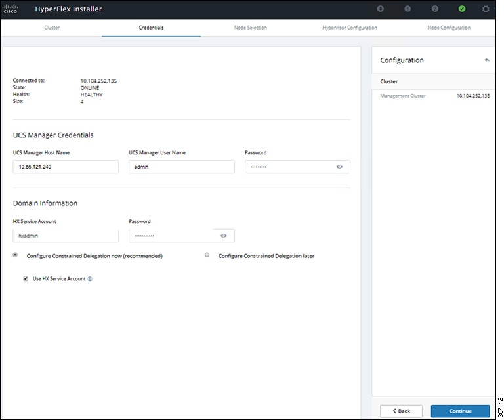Show the UCS Manager password
504x420 pixels.
pos(339,167)
